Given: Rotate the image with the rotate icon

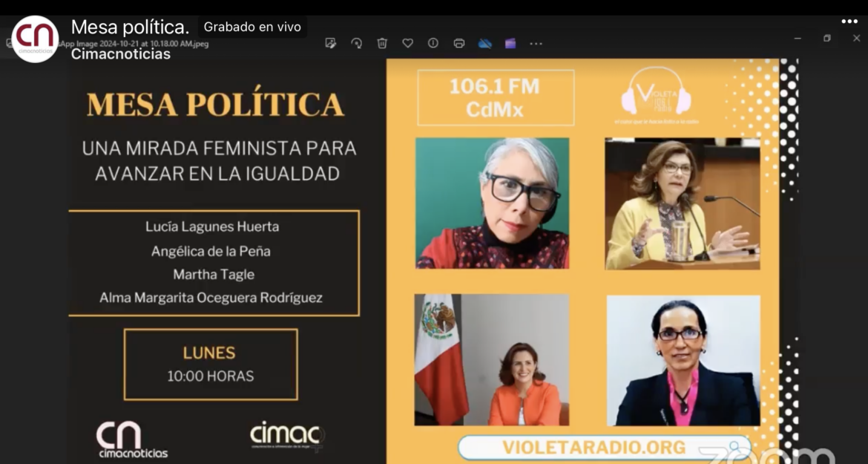Looking at the screenshot, I should [x=356, y=43].
